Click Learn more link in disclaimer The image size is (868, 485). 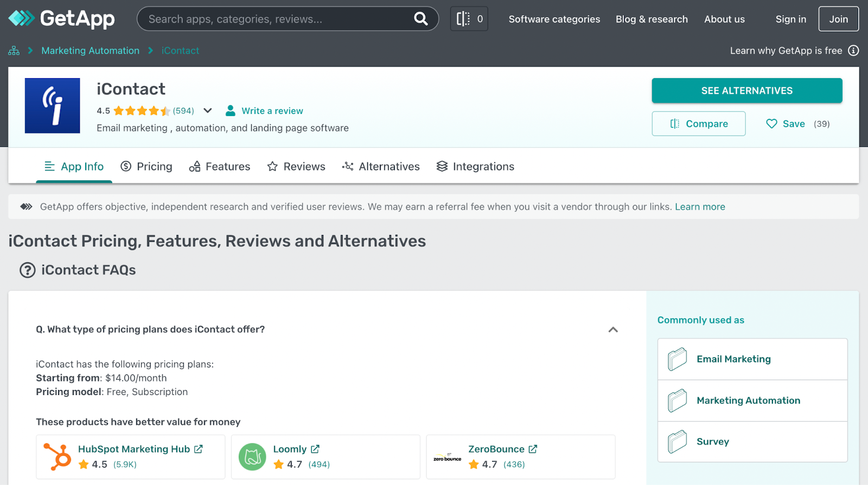pos(700,207)
